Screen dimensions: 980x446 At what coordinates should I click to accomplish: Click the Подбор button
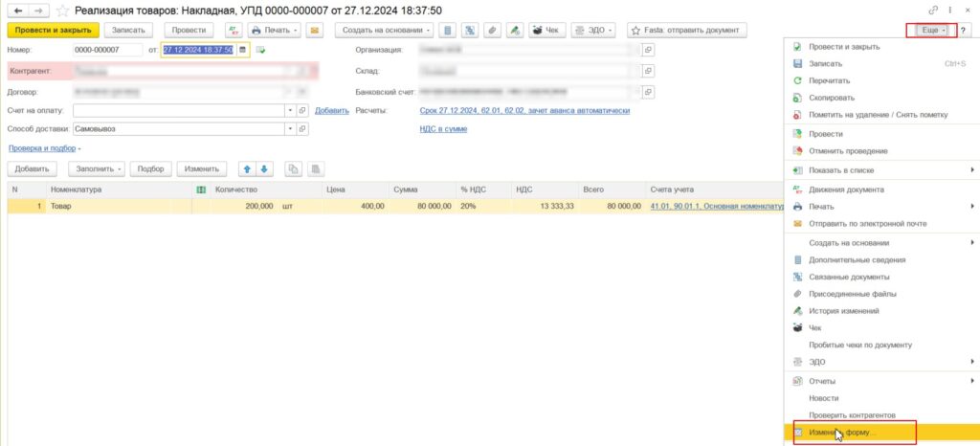(150, 168)
